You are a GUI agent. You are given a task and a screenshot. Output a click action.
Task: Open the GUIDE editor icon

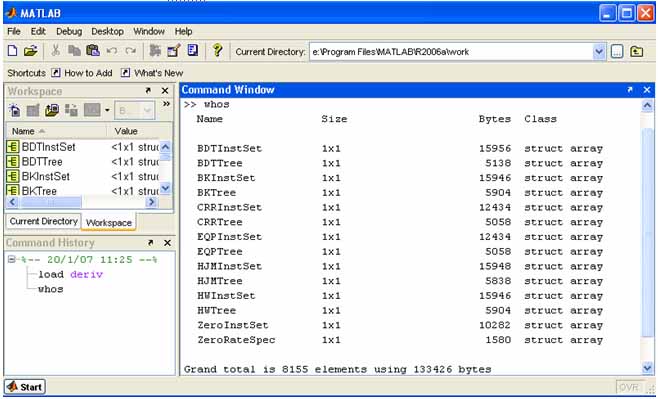coord(174,51)
